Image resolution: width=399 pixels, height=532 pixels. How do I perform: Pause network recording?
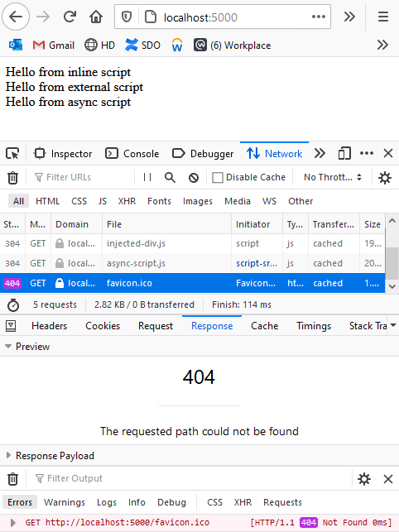pyautogui.click(x=147, y=177)
